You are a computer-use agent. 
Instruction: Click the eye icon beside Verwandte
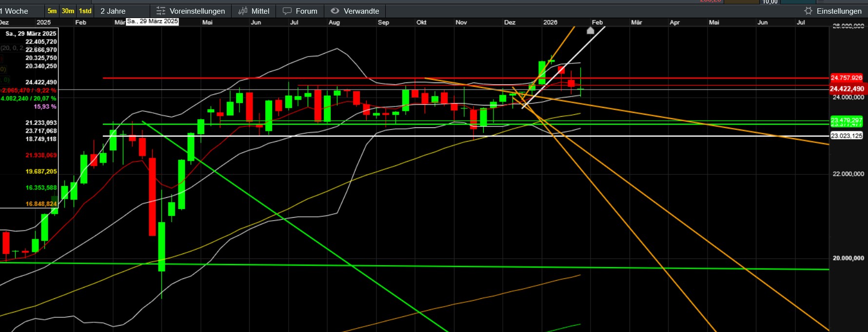[x=335, y=11]
